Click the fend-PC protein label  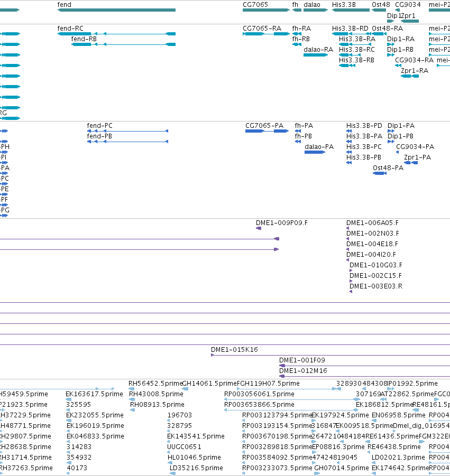click(99, 125)
